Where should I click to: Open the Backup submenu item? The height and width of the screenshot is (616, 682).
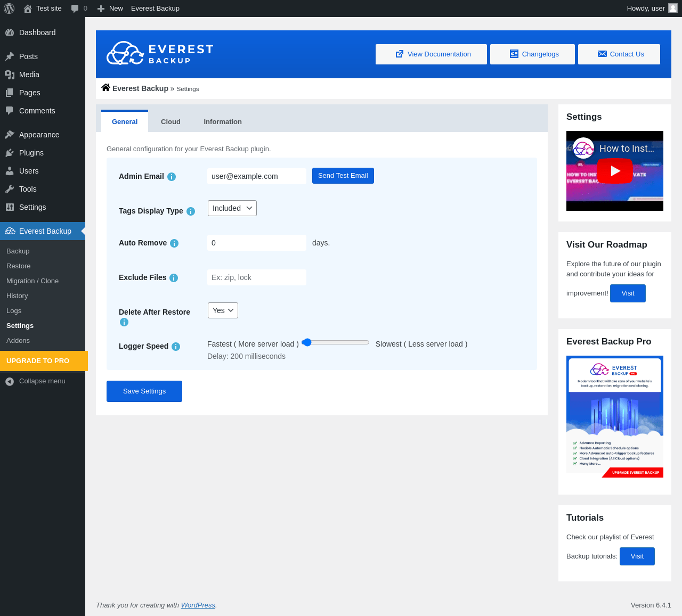click(x=43, y=251)
